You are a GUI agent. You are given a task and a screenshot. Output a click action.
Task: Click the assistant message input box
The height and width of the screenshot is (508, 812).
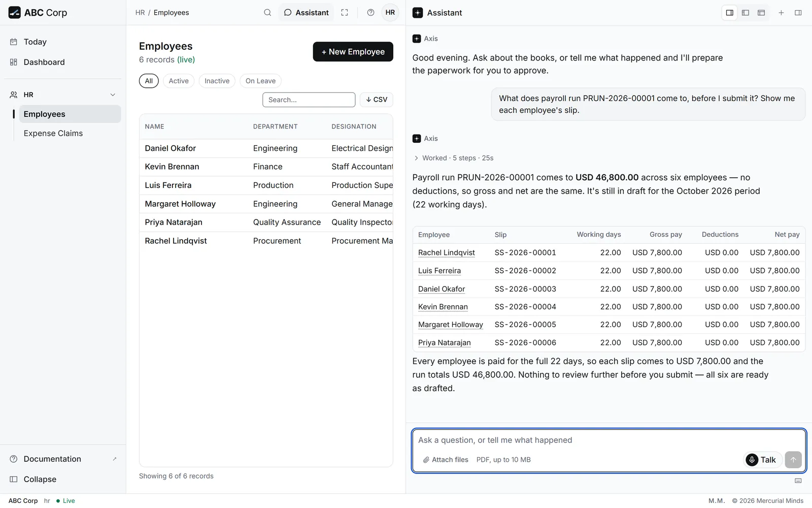[609, 440]
